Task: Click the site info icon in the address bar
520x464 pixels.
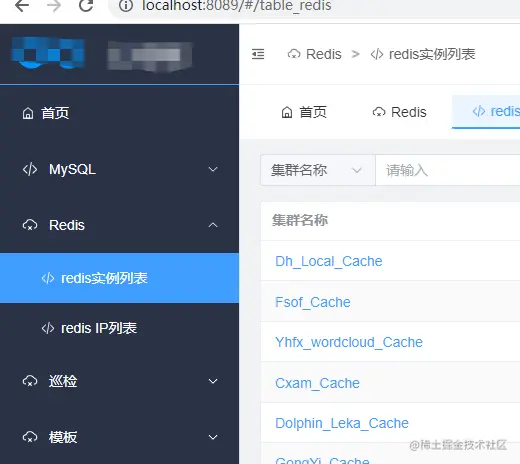Action: click(126, 6)
